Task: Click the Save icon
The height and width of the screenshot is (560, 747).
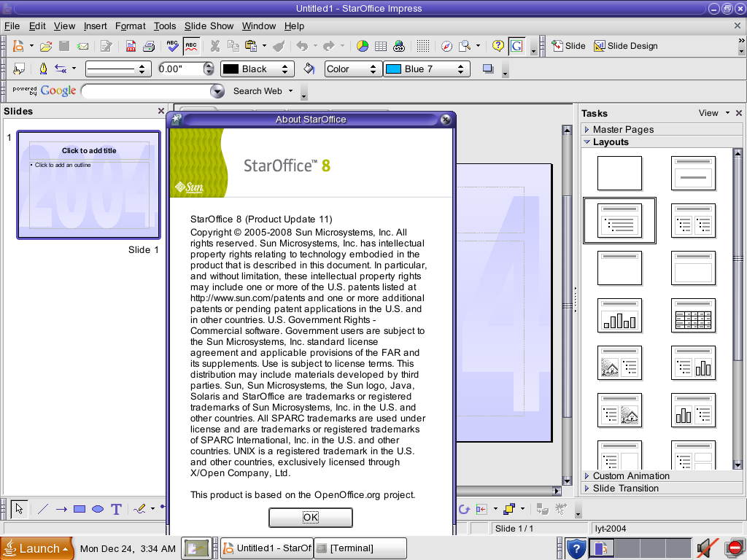Action: pos(64,46)
